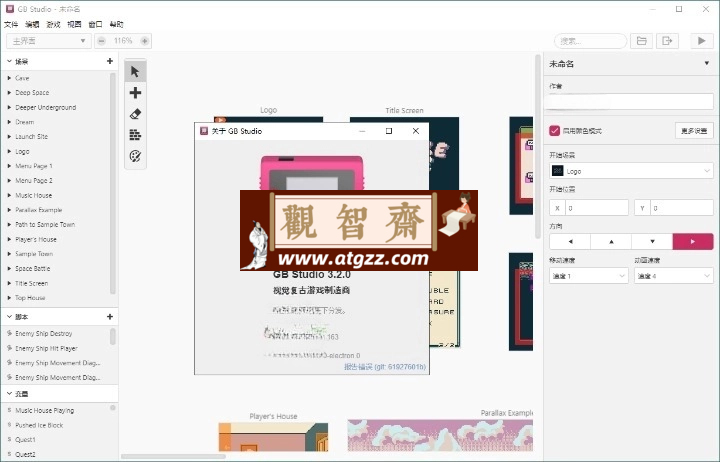720x462 pixels.
Task: Click the start position X field
Action: (589, 208)
